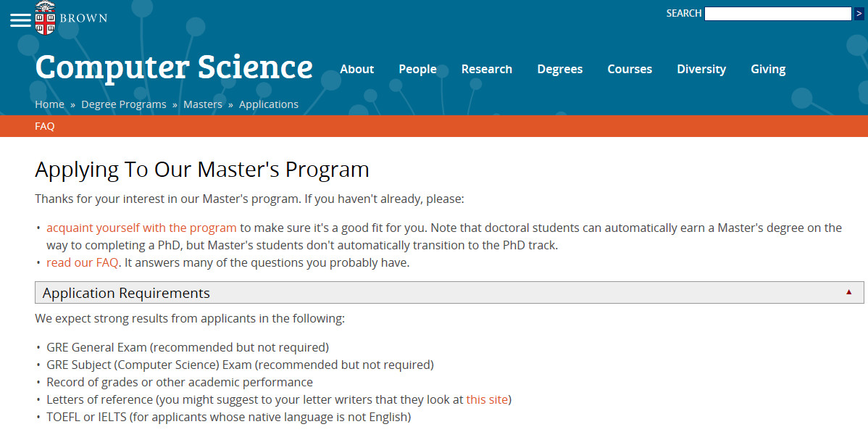868x432 pixels.
Task: Follow "acquaint yourself with the program" link
Action: pyautogui.click(x=142, y=228)
